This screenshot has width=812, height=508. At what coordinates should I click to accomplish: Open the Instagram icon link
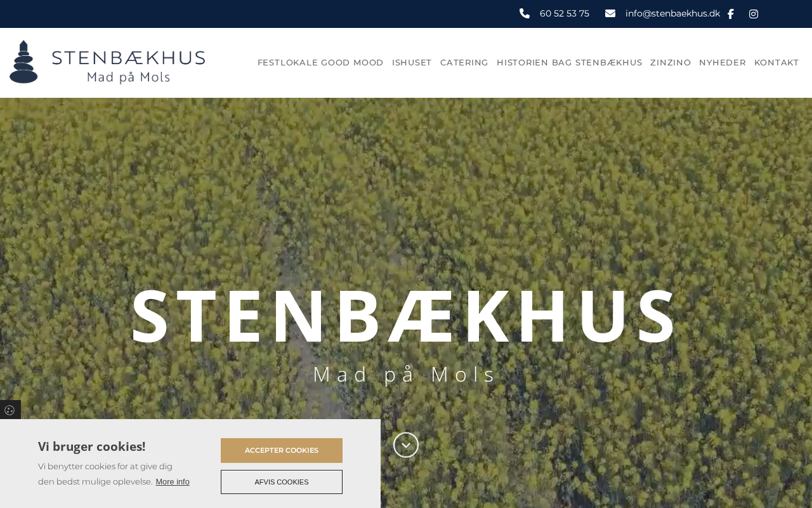click(754, 14)
